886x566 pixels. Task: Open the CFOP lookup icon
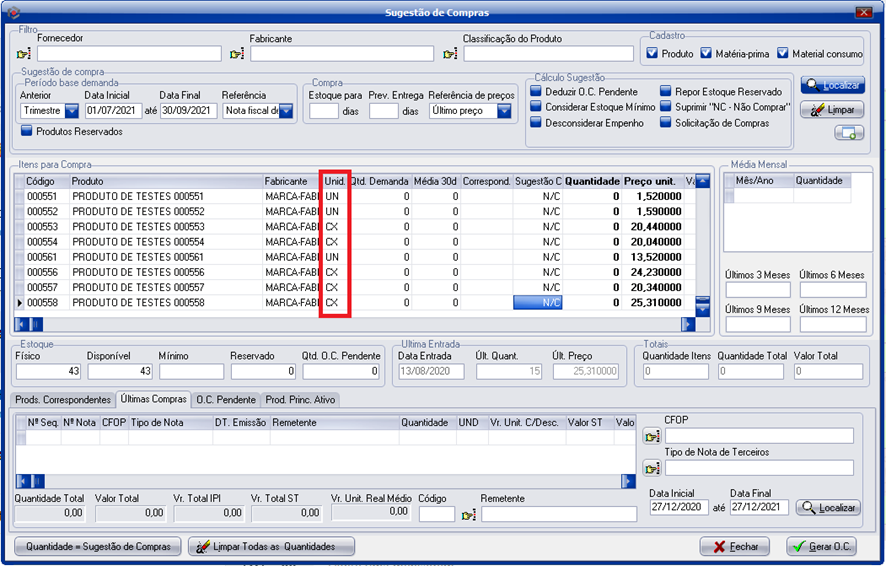coord(653,436)
